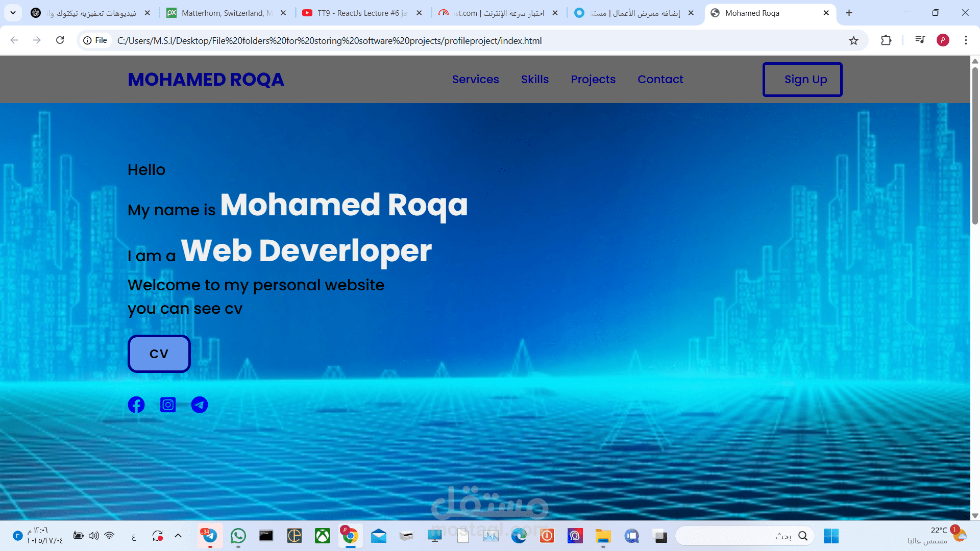
Task: Open the Windows Start menu
Action: (831, 536)
